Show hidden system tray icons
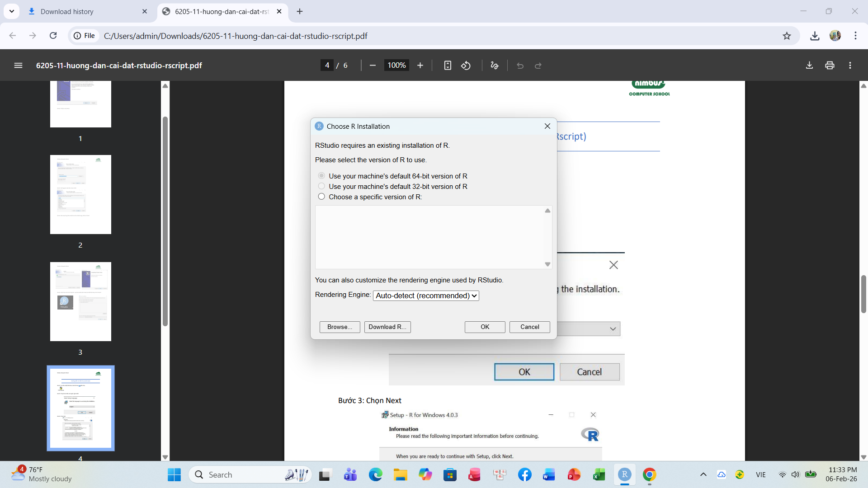868x488 pixels. click(x=703, y=474)
